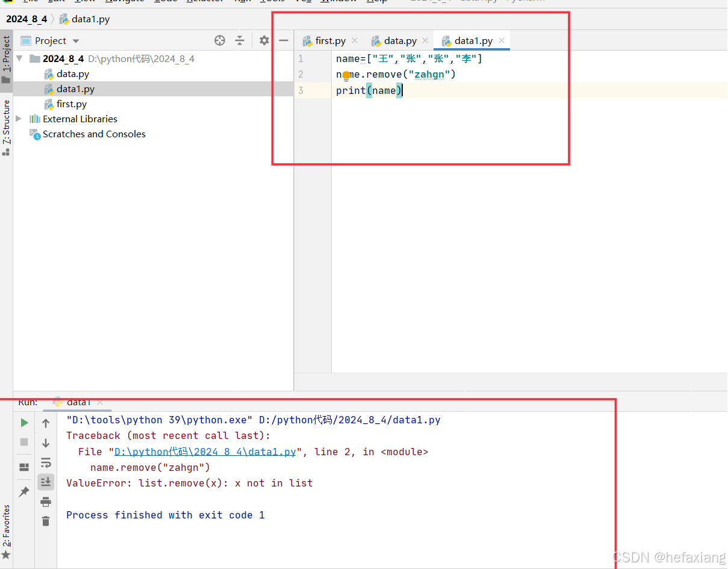
Task: Click gutter line number 1
Action: [300, 58]
